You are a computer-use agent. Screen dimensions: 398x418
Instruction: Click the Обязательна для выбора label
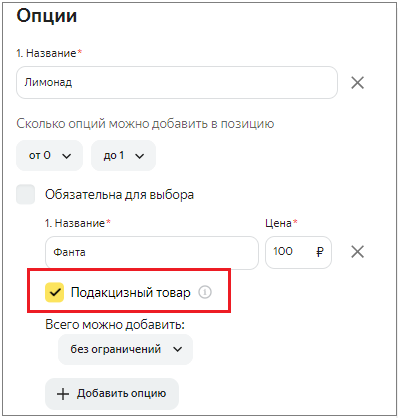click(x=119, y=195)
